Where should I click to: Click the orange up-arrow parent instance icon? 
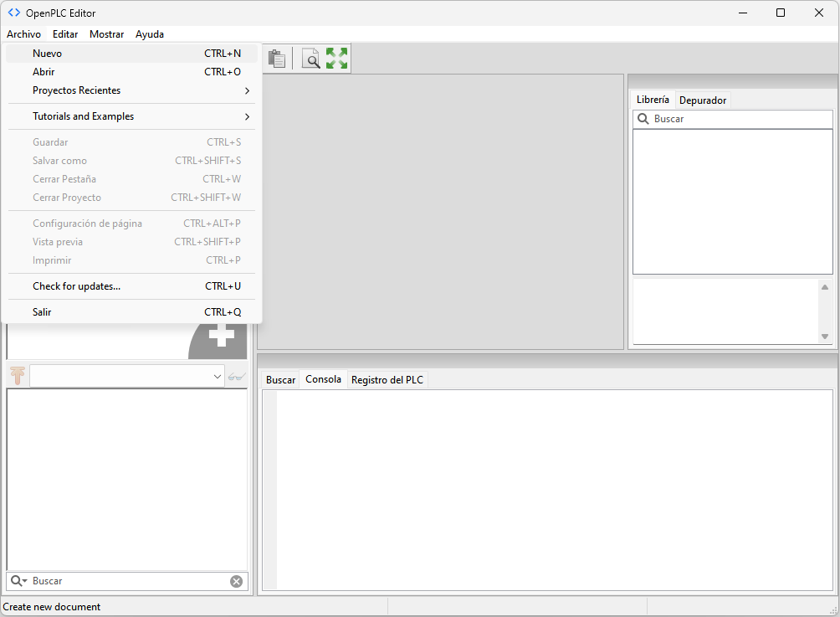[18, 376]
